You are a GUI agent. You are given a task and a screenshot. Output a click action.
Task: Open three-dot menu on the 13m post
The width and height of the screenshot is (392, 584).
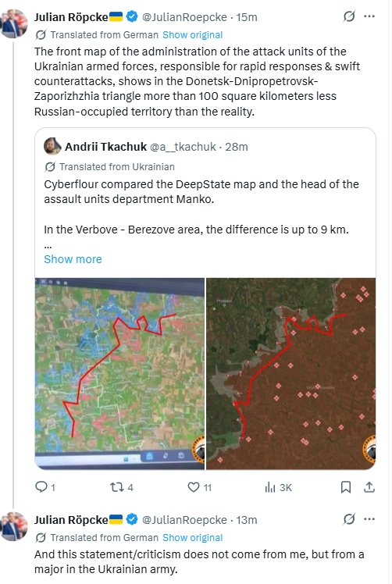point(369,519)
